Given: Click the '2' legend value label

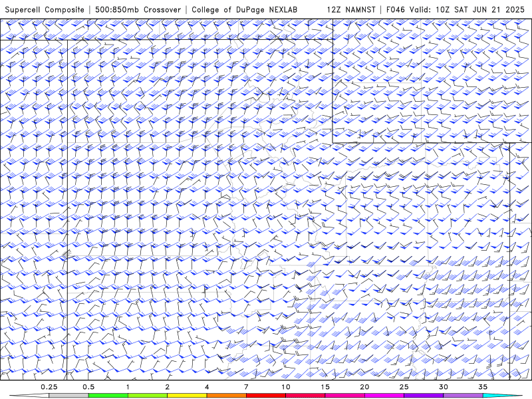Looking at the screenshot, I should [x=168, y=387].
